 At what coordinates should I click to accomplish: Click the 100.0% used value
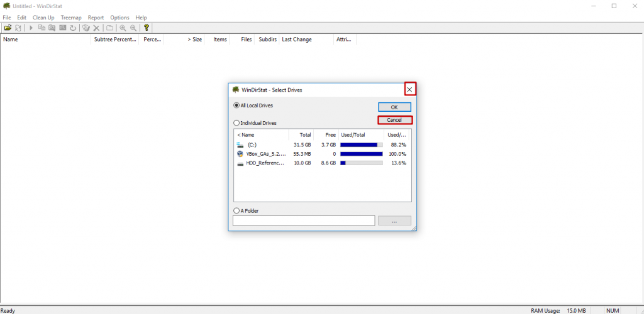397,154
